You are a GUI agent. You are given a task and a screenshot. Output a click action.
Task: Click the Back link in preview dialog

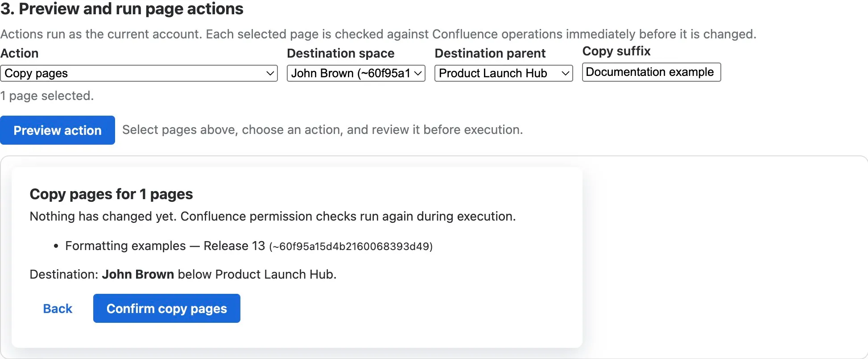point(58,309)
